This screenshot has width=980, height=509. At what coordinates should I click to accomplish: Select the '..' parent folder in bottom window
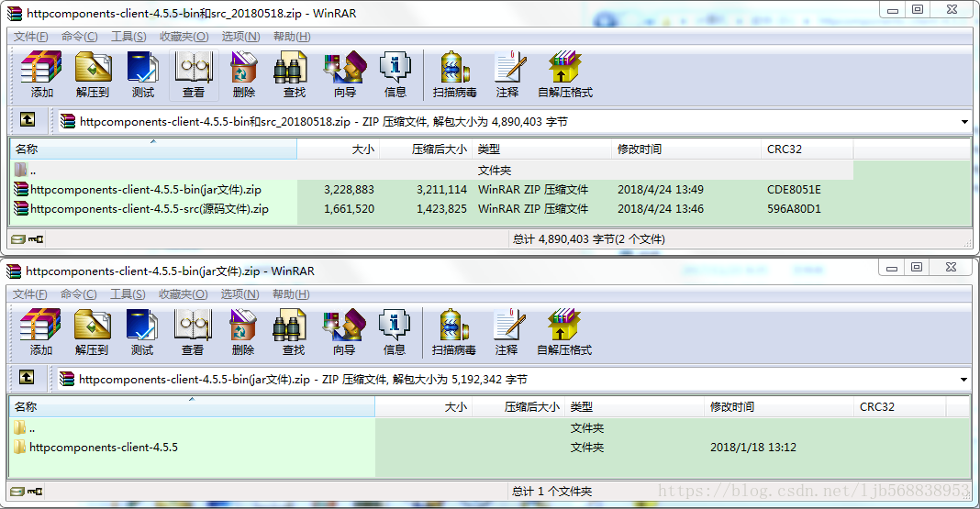tap(478, 427)
